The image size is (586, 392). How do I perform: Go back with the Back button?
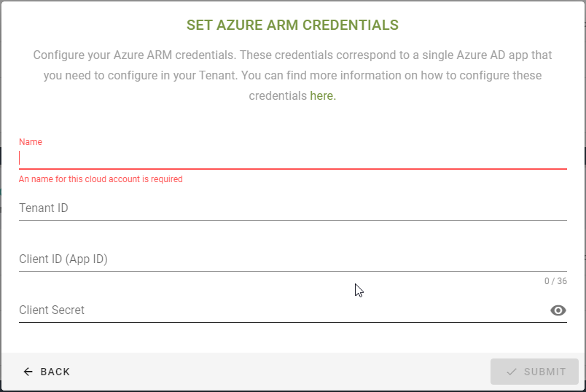(x=47, y=372)
